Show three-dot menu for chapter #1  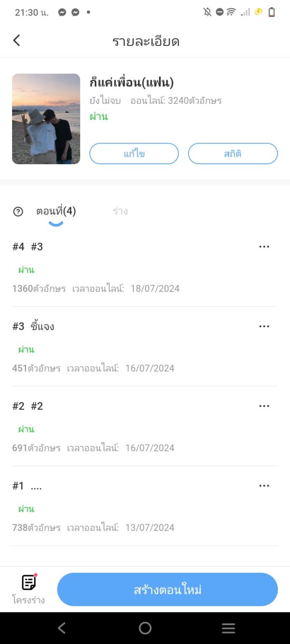point(264,486)
